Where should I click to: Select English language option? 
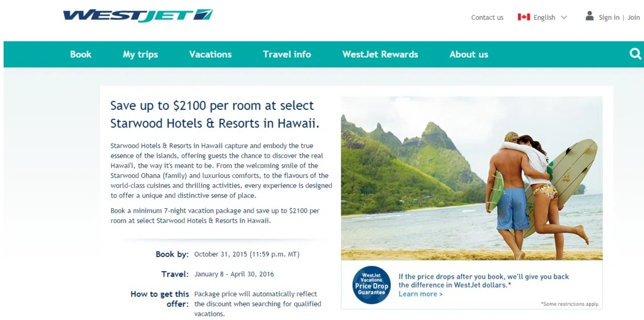coord(544,17)
